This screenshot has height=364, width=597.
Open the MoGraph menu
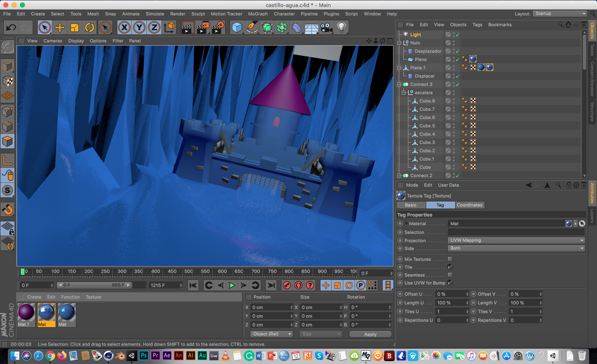point(258,14)
